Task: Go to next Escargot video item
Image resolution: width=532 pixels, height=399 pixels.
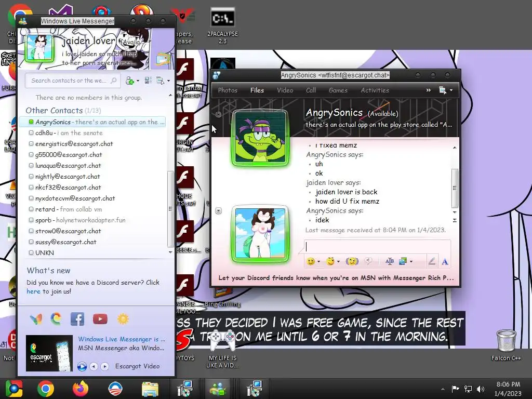Action: (105, 366)
